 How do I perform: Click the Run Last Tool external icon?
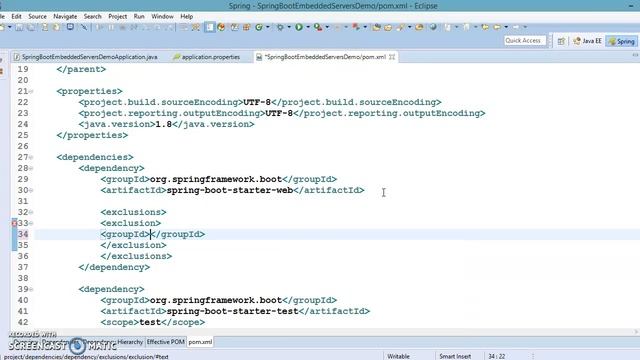318,27
